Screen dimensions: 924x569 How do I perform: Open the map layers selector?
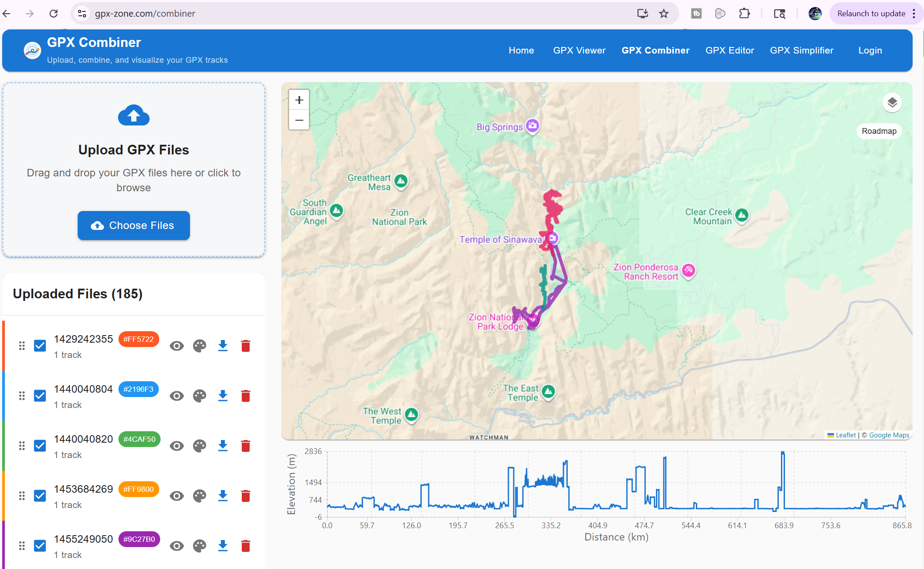(x=892, y=103)
